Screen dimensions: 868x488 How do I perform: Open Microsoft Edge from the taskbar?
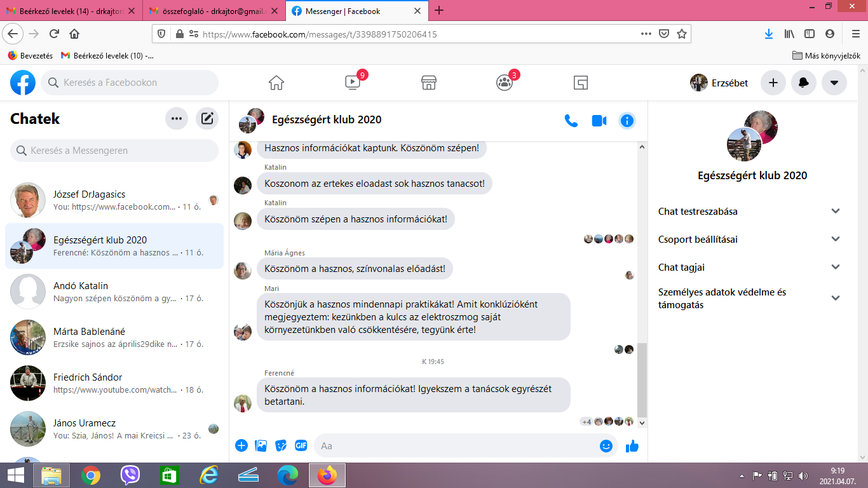pos(288,475)
